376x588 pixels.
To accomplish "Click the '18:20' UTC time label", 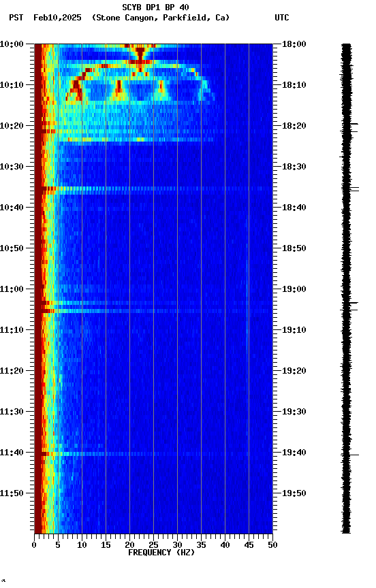I will (x=294, y=126).
